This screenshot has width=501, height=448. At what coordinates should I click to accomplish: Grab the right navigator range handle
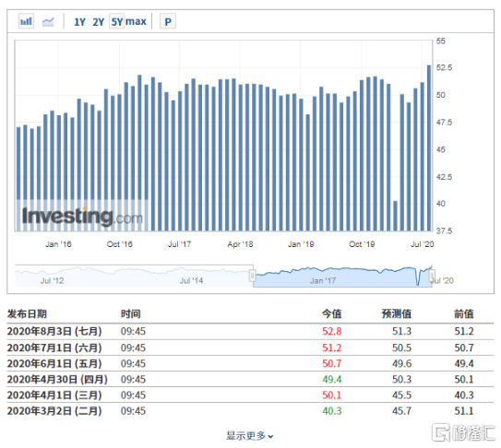coord(432,276)
